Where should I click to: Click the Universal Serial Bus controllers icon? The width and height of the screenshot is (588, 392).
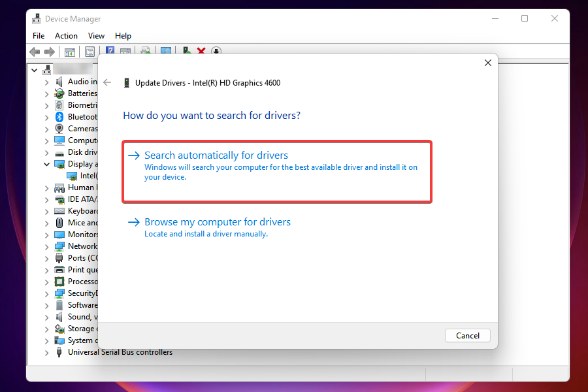pyautogui.click(x=59, y=352)
